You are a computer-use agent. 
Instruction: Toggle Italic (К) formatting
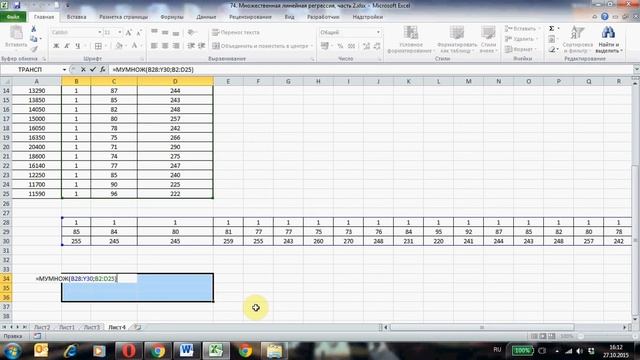point(67,46)
